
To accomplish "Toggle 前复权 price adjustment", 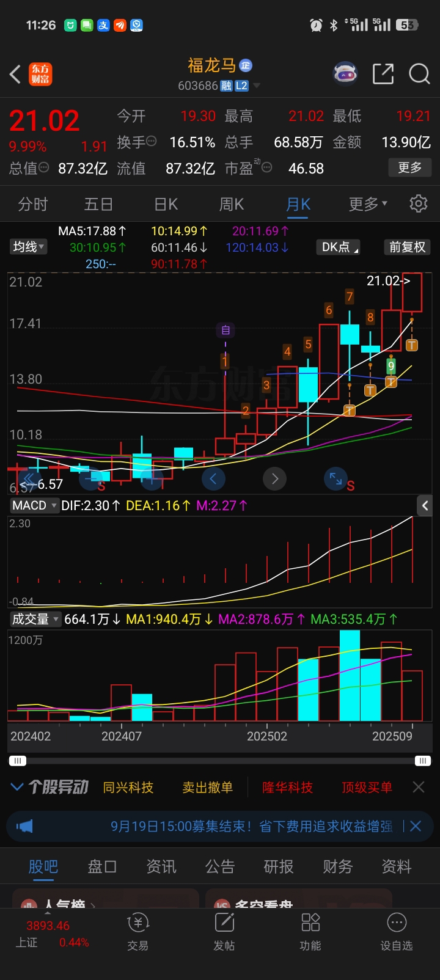I will tap(407, 247).
